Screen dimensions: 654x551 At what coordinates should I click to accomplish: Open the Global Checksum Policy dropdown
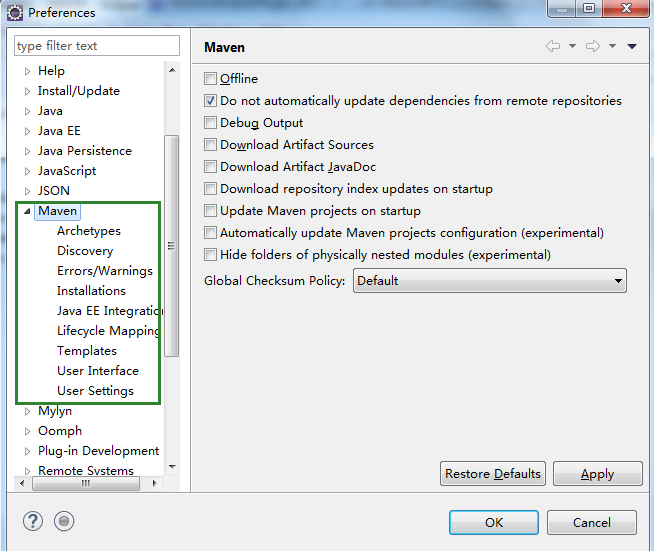490,281
